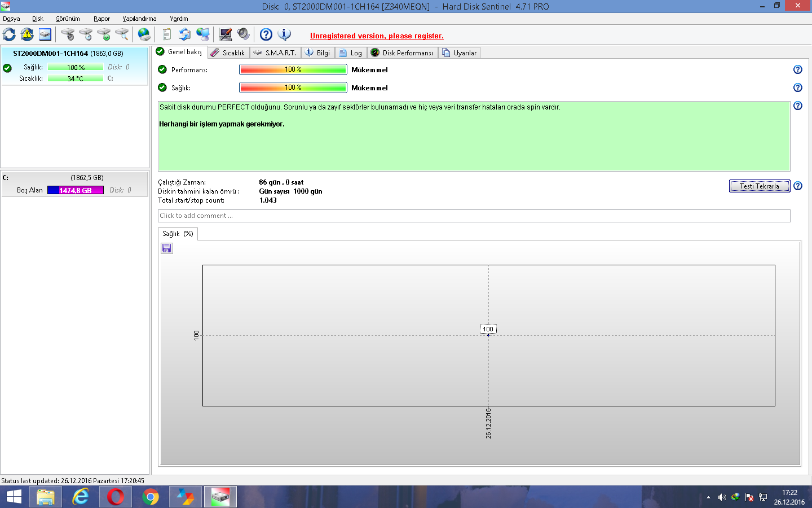
Task: Click the disk with magnifier toolbar icon
Action: pyautogui.click(x=122, y=34)
